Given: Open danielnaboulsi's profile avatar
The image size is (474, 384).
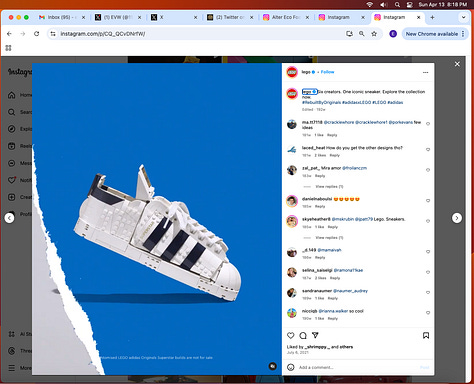Looking at the screenshot, I should pos(292,201).
